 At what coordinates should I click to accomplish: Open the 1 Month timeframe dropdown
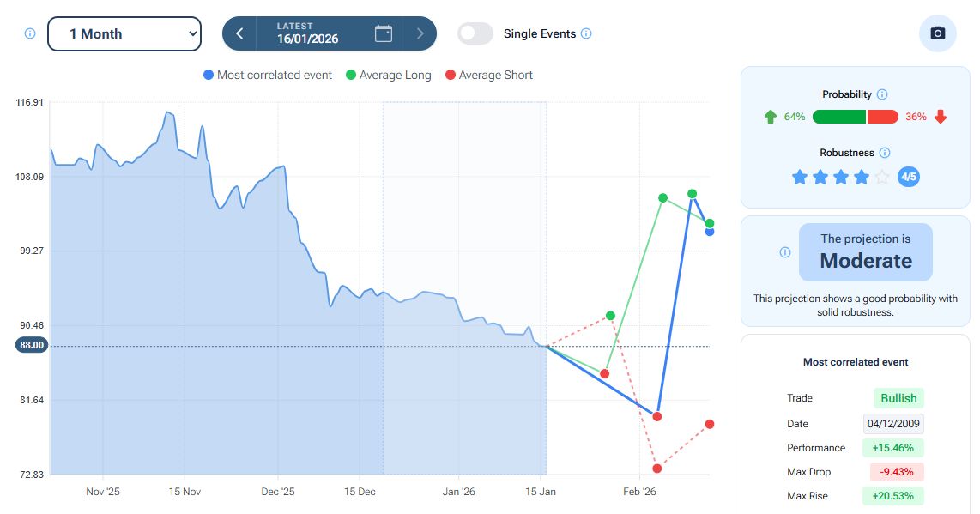(124, 34)
